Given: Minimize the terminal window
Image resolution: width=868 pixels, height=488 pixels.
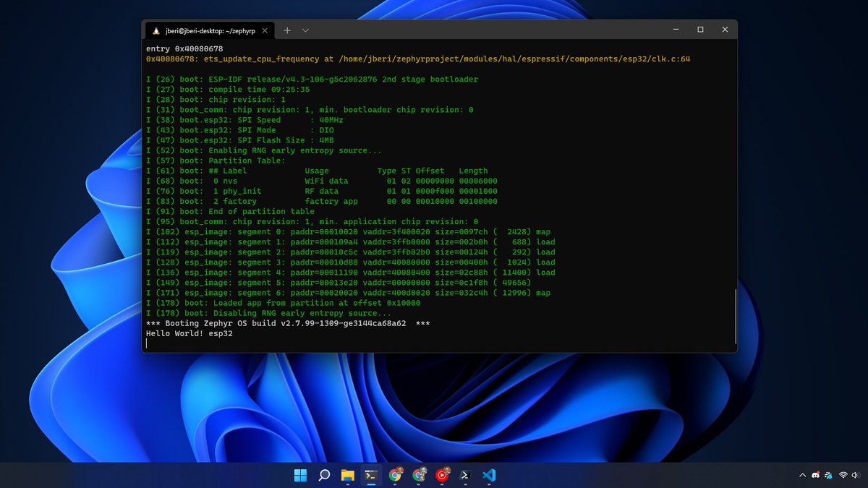Looking at the screenshot, I should pyautogui.click(x=676, y=30).
